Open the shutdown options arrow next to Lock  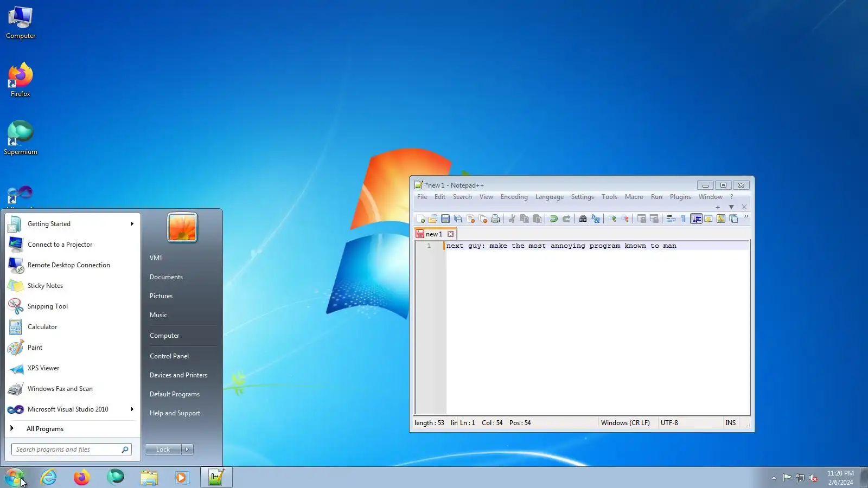click(187, 450)
